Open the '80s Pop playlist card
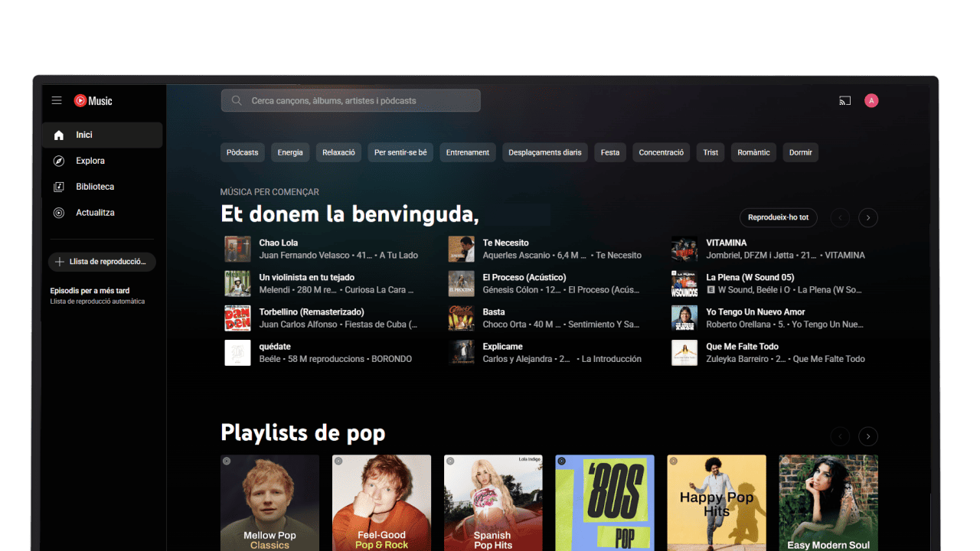 pos(605,503)
